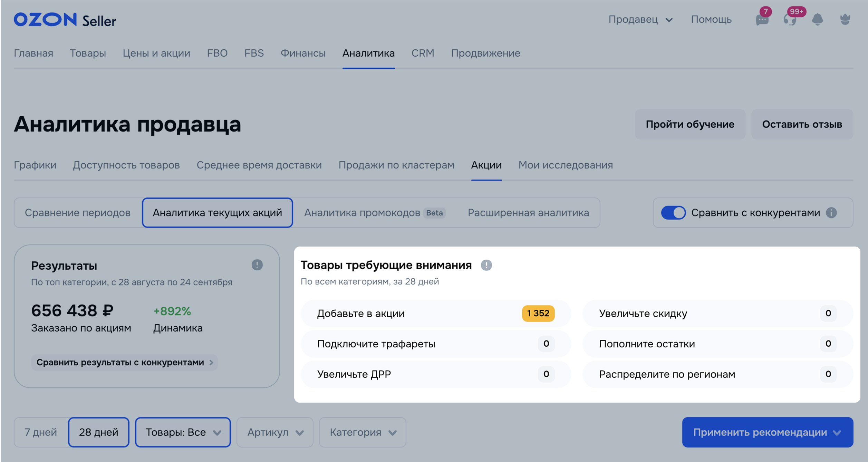The height and width of the screenshot is (462, 868).
Task: Expand the Товары: Все dropdown
Action: coord(183,432)
